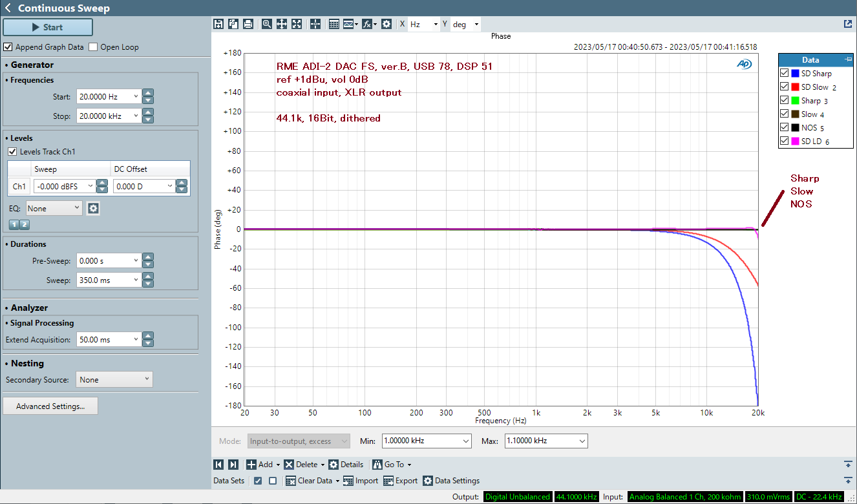857x504 pixels.
Task: Open graph properties gear icon in toolbar
Action: pyautogui.click(x=386, y=24)
